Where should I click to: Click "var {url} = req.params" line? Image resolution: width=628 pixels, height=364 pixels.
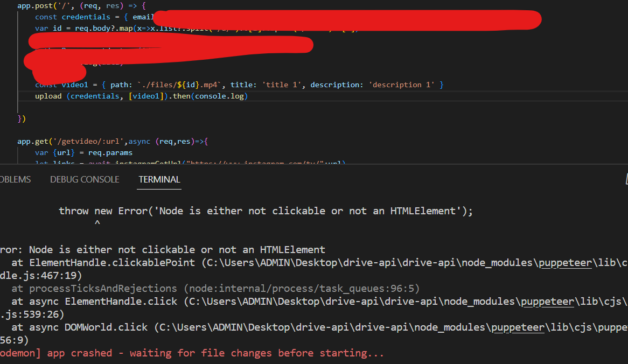83,152
